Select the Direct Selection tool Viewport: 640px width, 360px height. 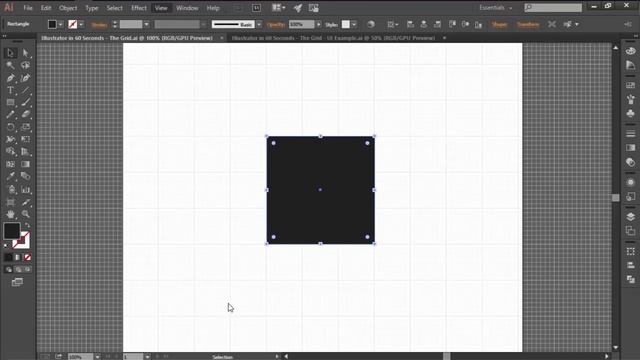click(x=25, y=53)
